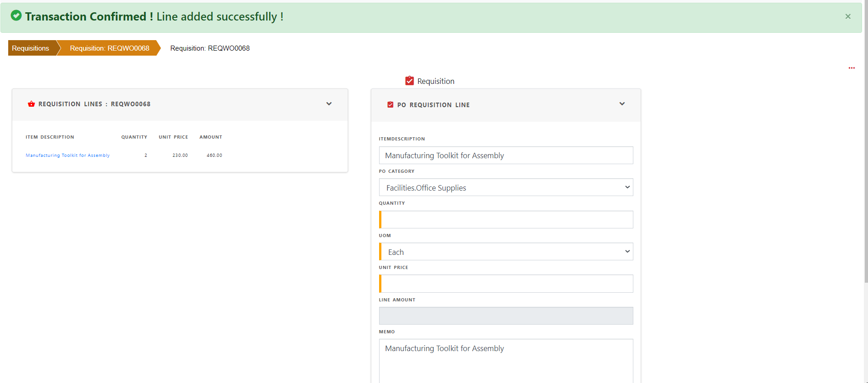This screenshot has height=383, width=868.
Task: Open the PO Category dropdown
Action: (x=506, y=187)
